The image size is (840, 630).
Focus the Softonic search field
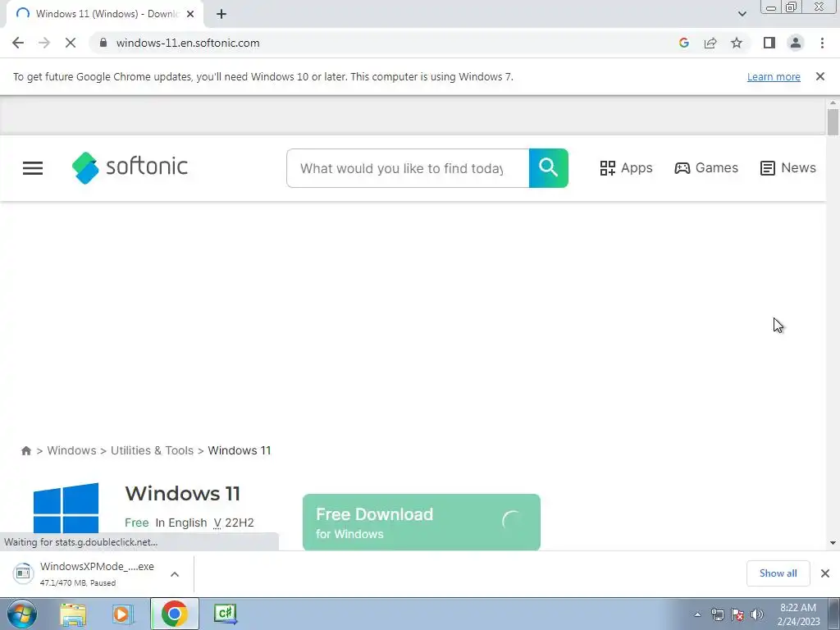tap(408, 168)
